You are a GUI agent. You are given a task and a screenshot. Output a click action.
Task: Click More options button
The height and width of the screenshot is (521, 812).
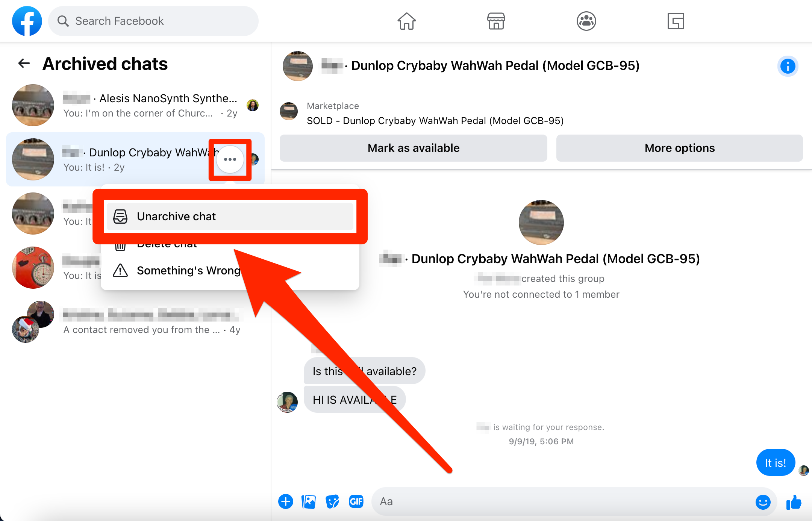pyautogui.click(x=680, y=148)
